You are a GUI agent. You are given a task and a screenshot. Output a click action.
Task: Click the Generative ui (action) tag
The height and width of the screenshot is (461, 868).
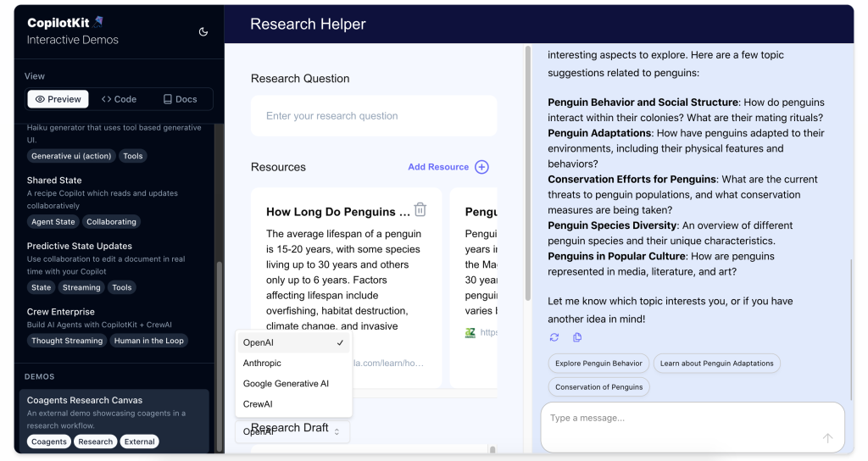click(71, 156)
